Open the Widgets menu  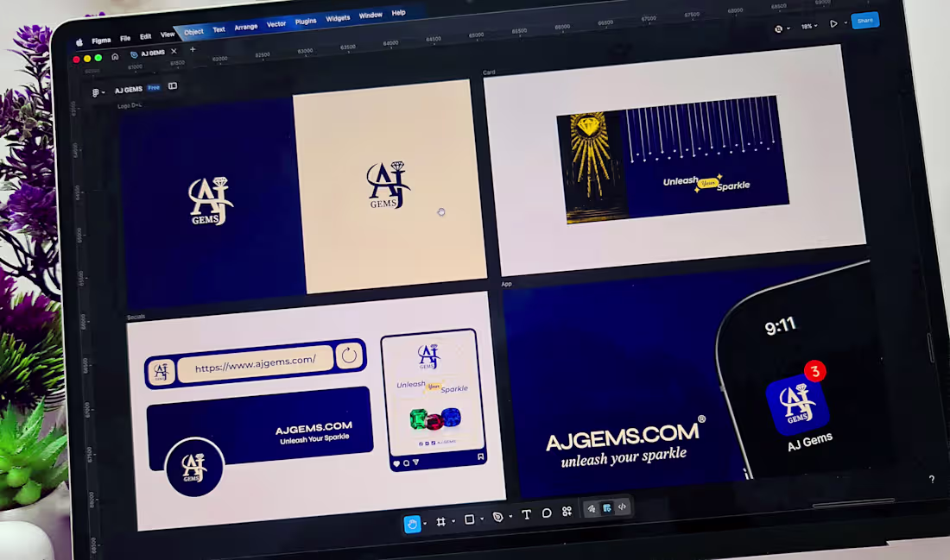coord(338,18)
